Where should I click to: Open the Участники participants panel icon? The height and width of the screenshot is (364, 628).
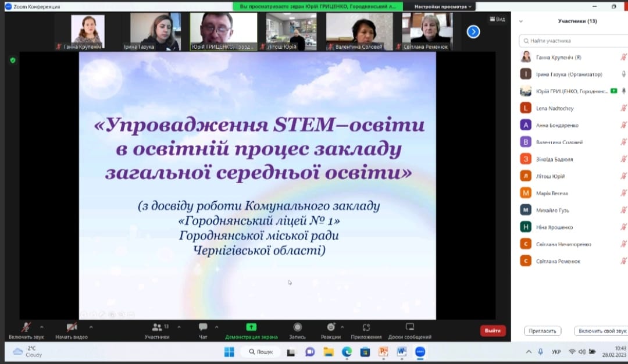pos(156,327)
